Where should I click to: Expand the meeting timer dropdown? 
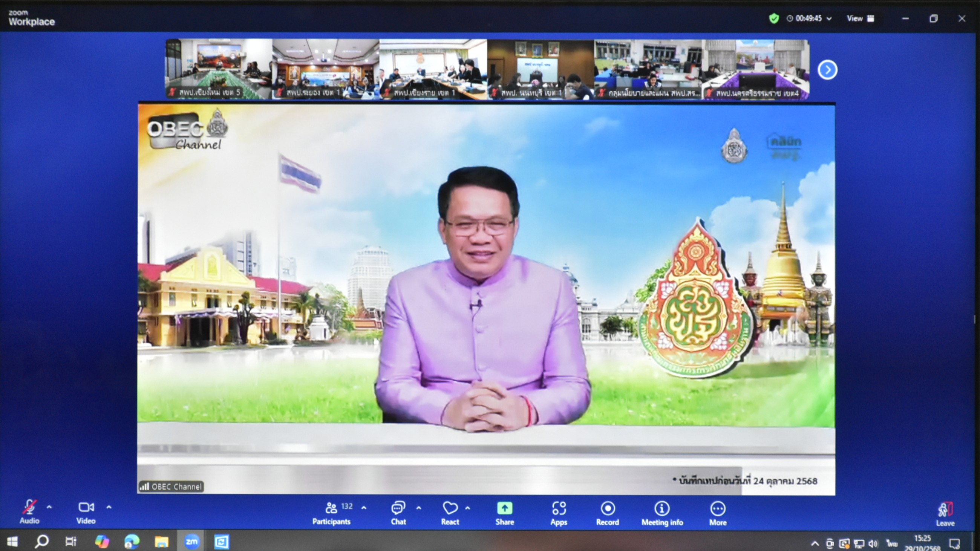pyautogui.click(x=829, y=18)
